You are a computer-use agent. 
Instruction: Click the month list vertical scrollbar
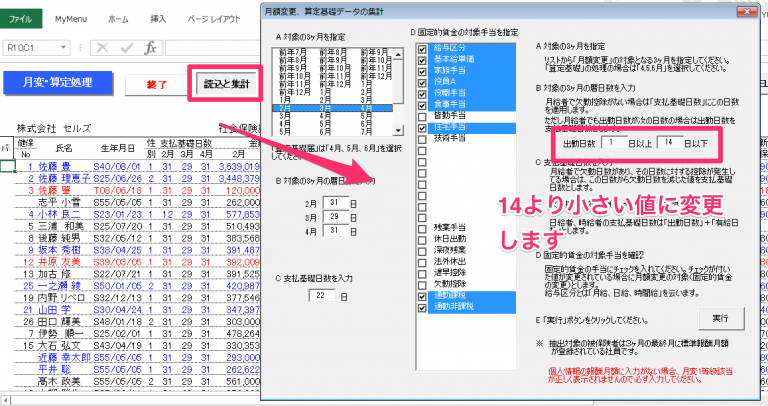[398, 91]
